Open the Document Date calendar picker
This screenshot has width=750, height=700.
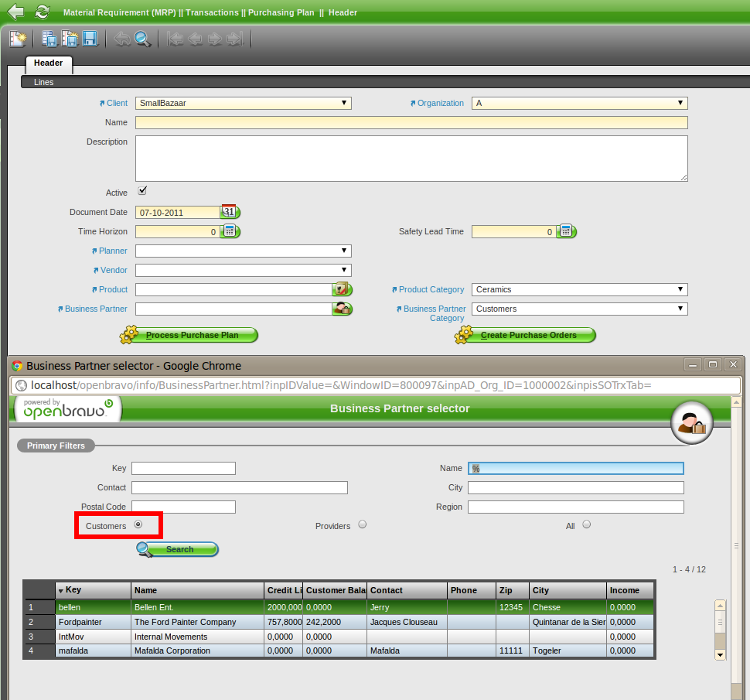[230, 211]
